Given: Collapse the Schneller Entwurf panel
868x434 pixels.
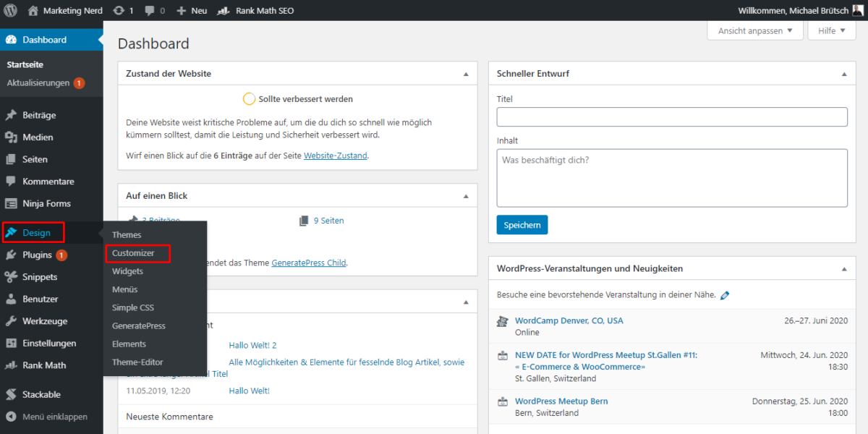Looking at the screenshot, I should 844,74.
